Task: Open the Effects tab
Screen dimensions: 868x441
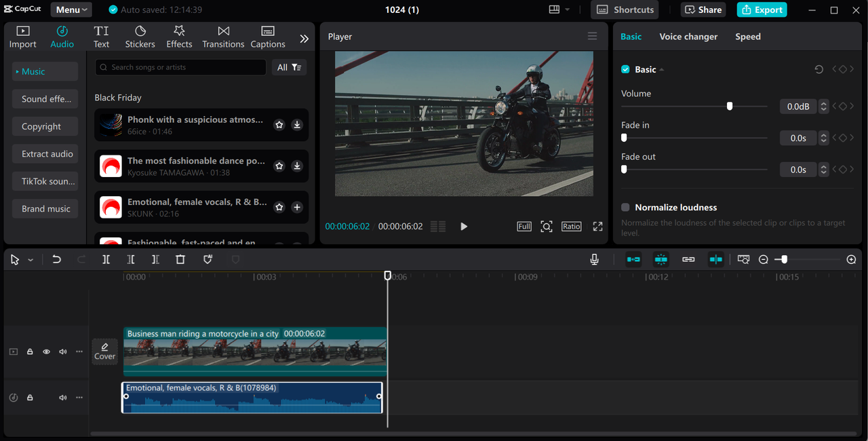Action: tap(179, 37)
